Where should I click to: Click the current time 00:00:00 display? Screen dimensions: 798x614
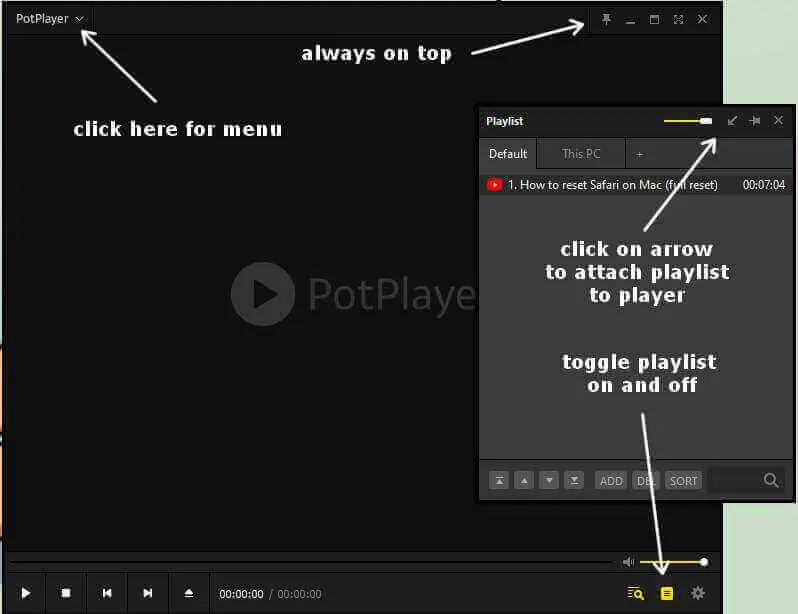241,594
